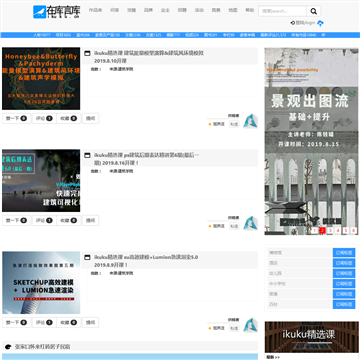Open 评论 for the 2019.8.10 post
Viewport: 360px width, 360px height.
click(44, 118)
